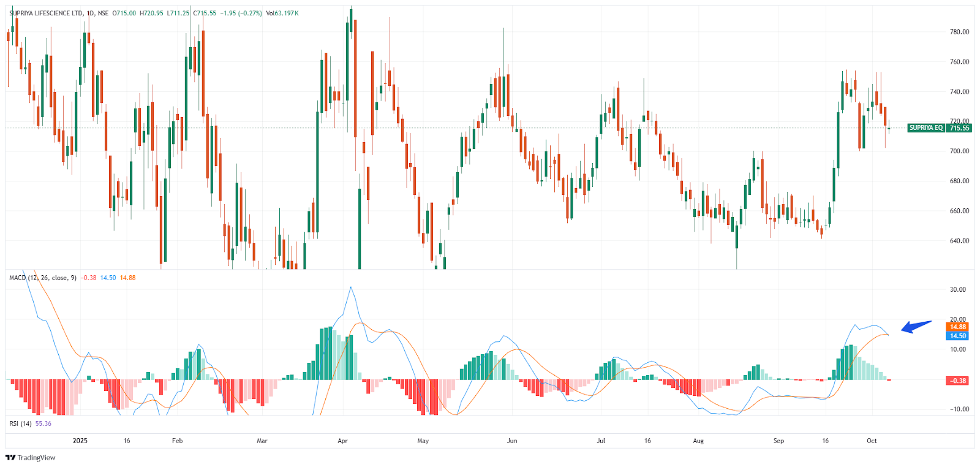Click the -10.00 level on MACD scale
This screenshot has width=980, height=467.
(x=957, y=409)
